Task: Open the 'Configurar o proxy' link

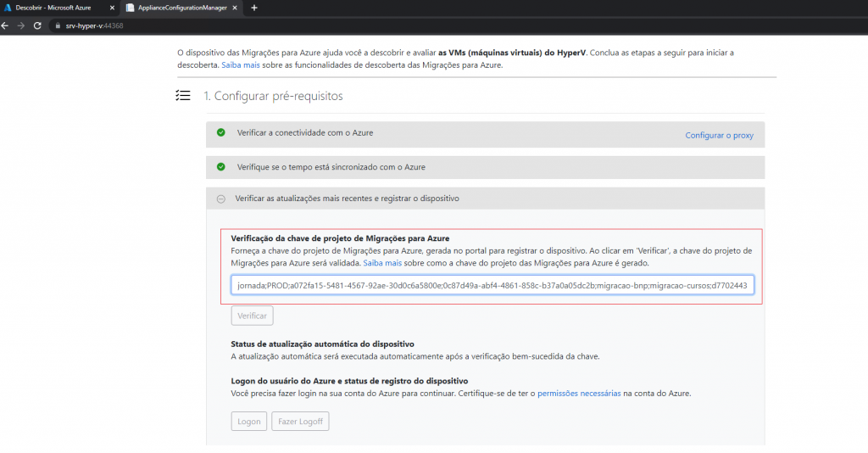Action: point(719,135)
